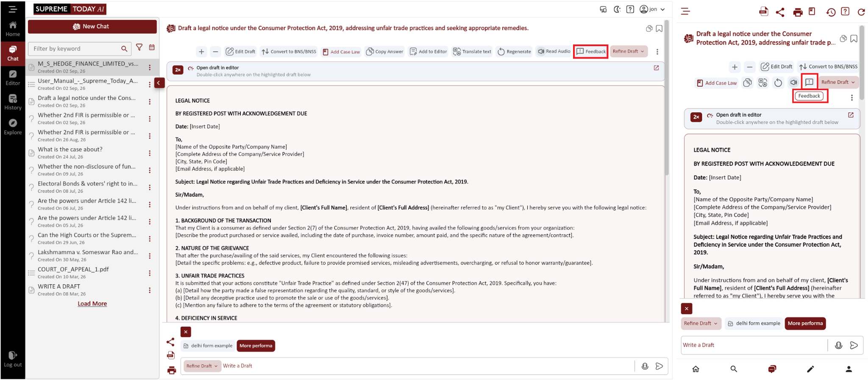This screenshot has width=868, height=380.
Task: Open the funnel filter options for chats
Action: pyautogui.click(x=139, y=47)
